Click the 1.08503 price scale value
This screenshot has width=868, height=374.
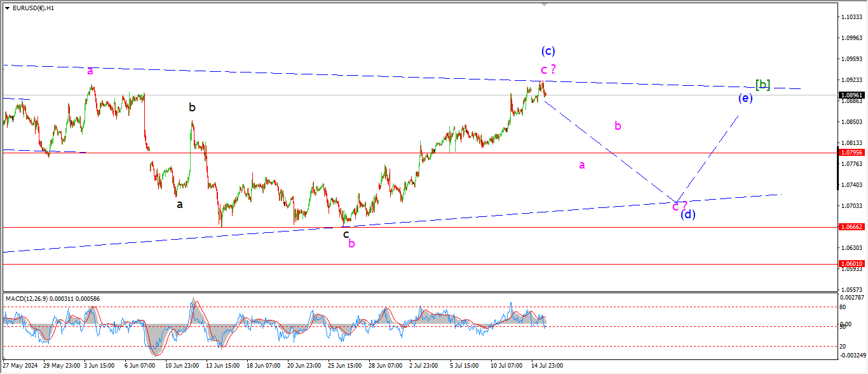point(851,121)
